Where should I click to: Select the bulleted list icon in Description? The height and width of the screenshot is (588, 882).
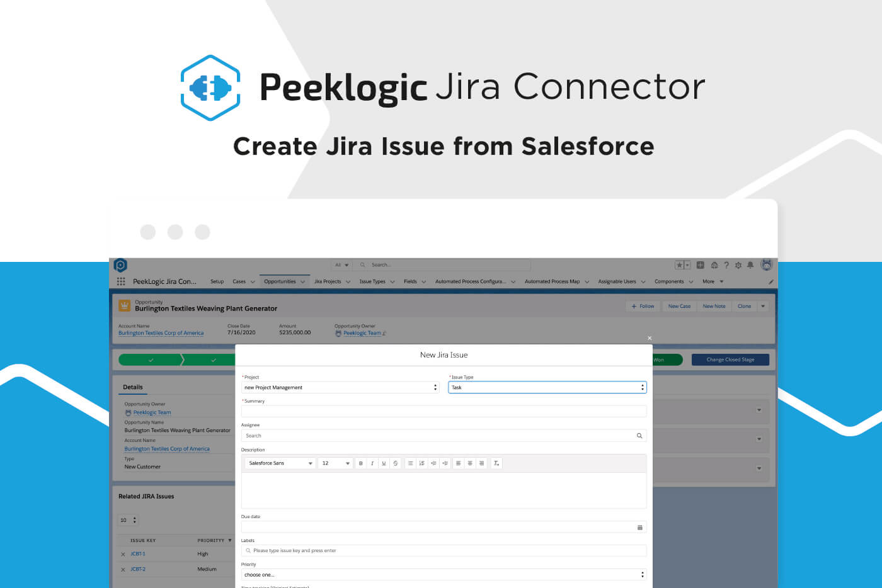tap(410, 463)
